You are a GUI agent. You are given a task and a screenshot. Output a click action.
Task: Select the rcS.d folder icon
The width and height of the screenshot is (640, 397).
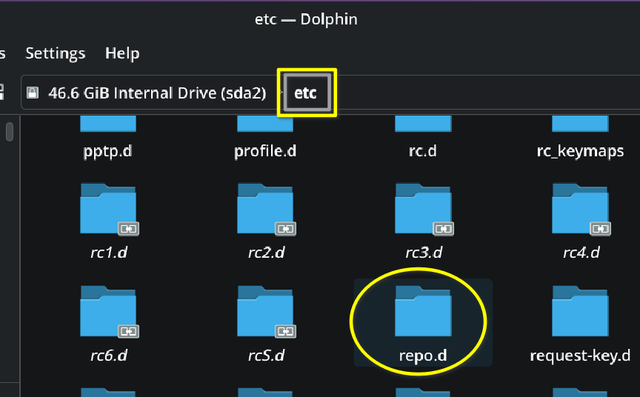click(x=266, y=312)
